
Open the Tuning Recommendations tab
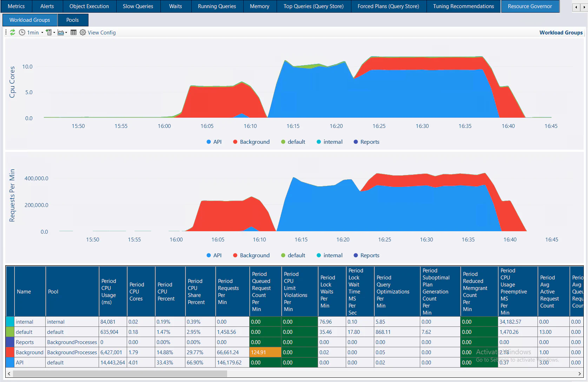(463, 6)
